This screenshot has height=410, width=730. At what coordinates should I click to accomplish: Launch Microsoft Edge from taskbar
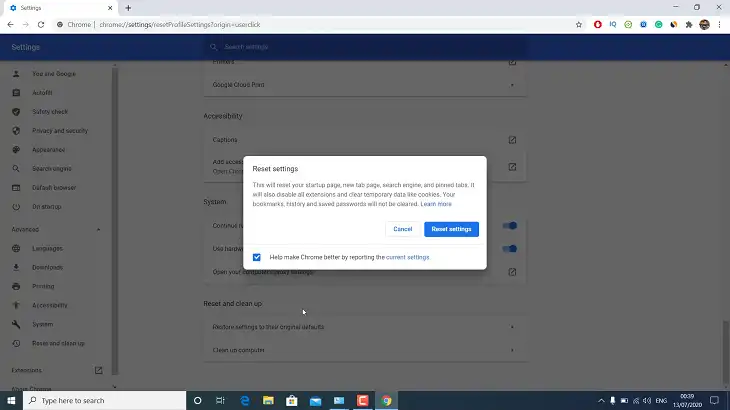coord(244,401)
